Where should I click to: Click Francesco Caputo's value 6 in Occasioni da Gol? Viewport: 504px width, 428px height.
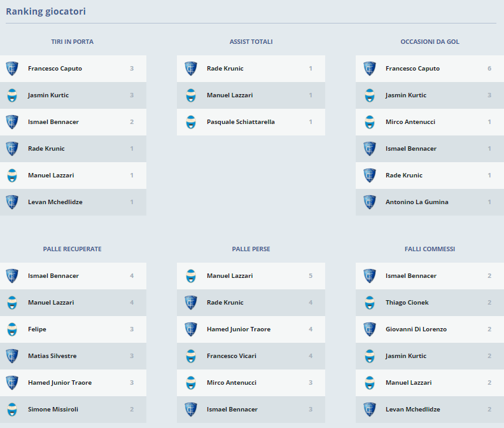click(489, 69)
